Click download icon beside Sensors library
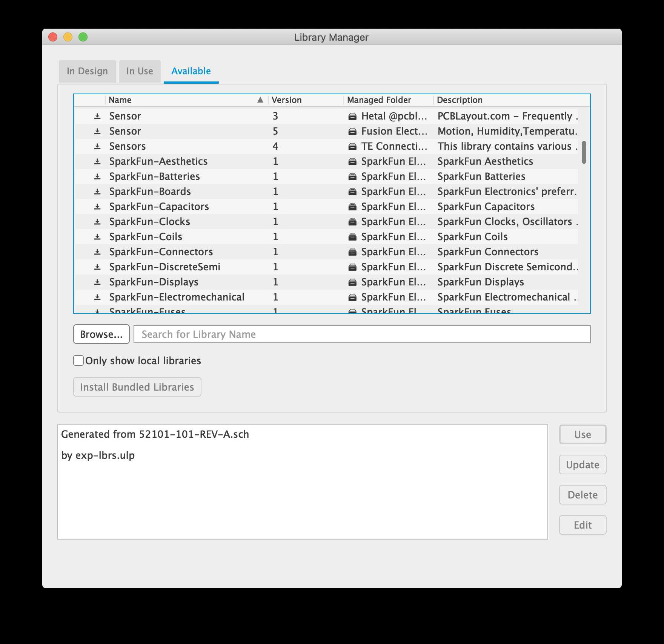This screenshot has height=644, width=664. [97, 146]
